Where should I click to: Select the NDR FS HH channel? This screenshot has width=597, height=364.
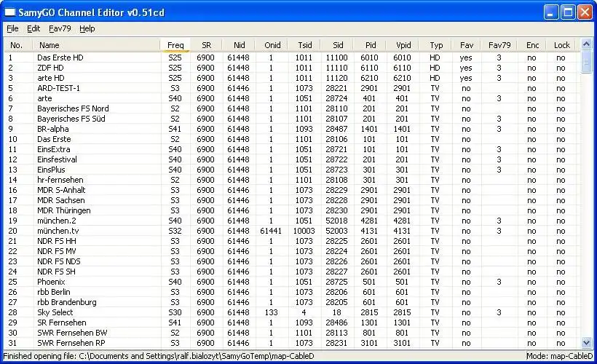(56, 241)
